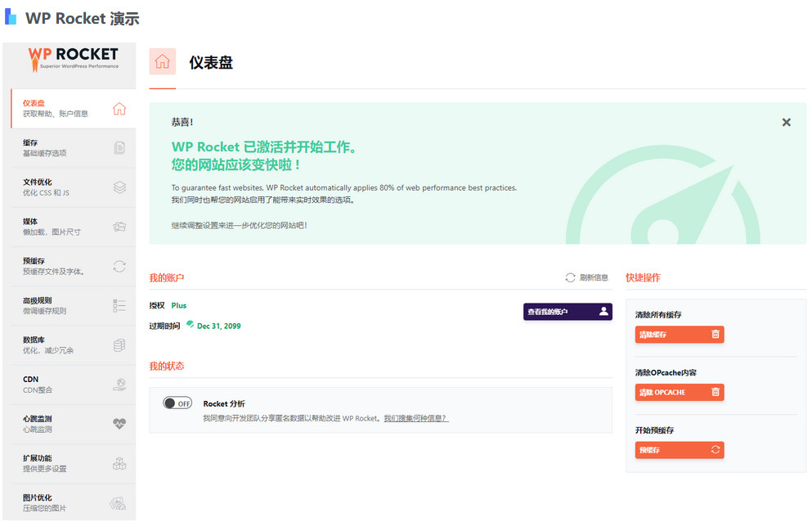Image resolution: width=812 pixels, height=531 pixels.
Task: Open the 预缓存 menu item
Action: pyautogui.click(x=73, y=266)
